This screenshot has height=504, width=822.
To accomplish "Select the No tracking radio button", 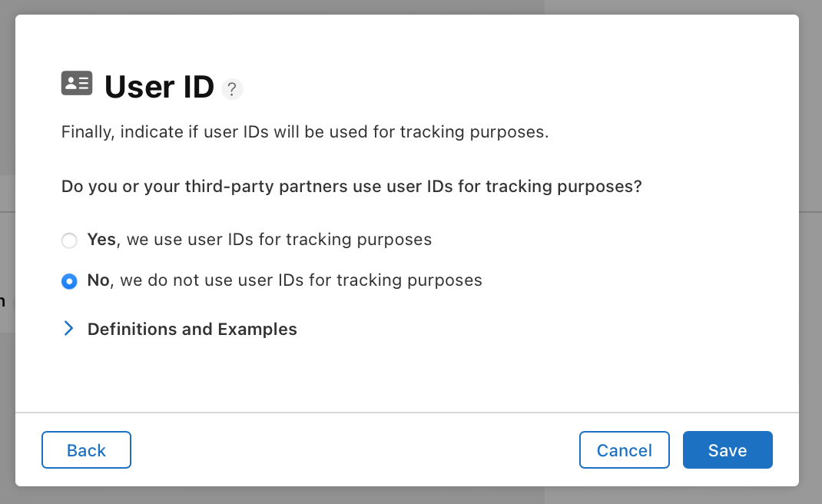I will tap(69, 281).
